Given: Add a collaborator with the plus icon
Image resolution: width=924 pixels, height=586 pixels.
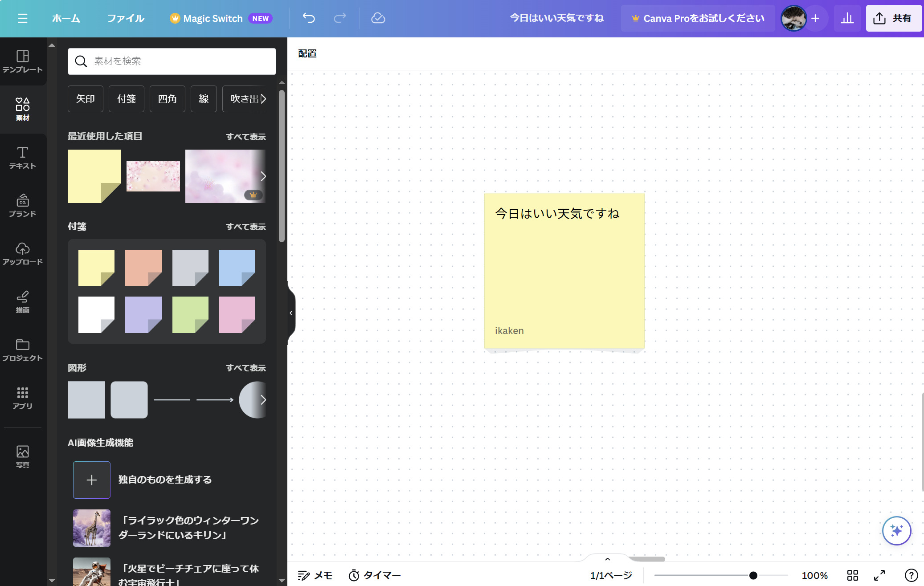Looking at the screenshot, I should coord(816,18).
